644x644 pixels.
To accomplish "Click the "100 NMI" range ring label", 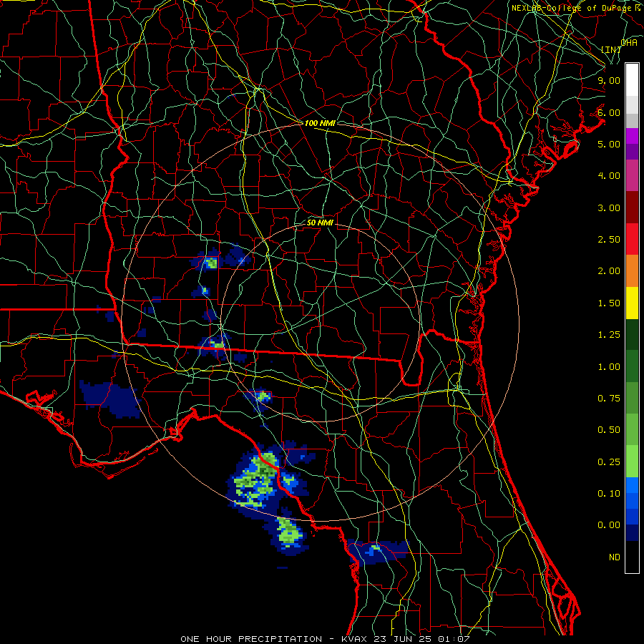I will 320,123.
